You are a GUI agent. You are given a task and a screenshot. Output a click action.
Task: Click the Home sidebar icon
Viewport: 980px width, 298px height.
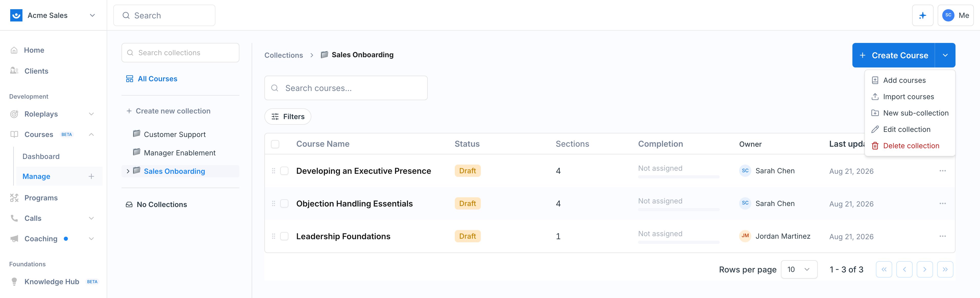click(x=14, y=50)
